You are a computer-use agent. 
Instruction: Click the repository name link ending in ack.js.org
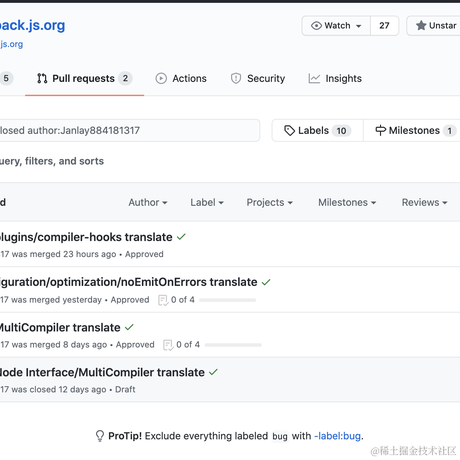pos(32,25)
